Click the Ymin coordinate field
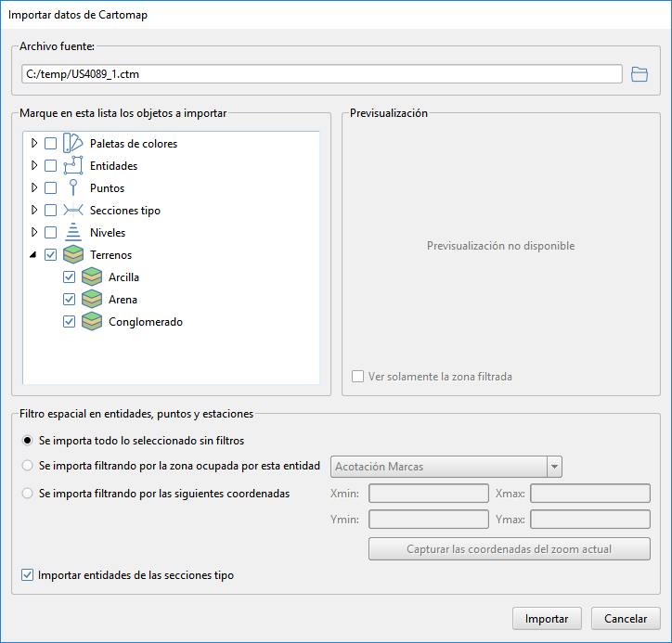 pos(429,520)
